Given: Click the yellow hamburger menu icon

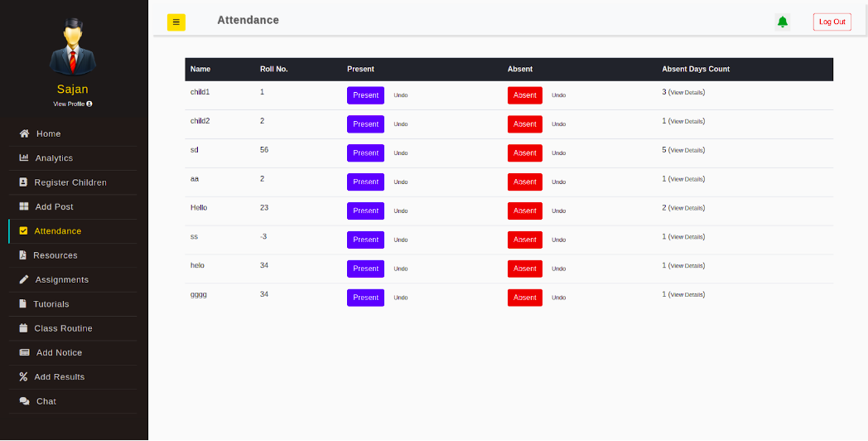Looking at the screenshot, I should pyautogui.click(x=176, y=22).
